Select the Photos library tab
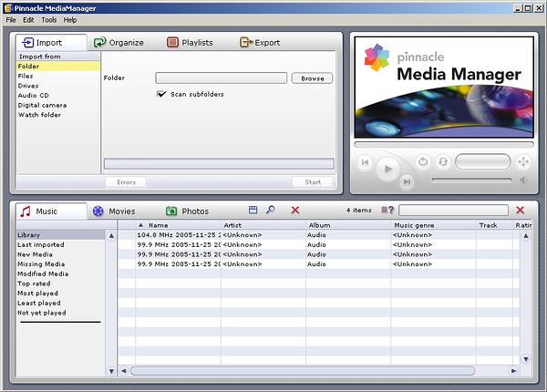547x392 pixels. coord(187,211)
